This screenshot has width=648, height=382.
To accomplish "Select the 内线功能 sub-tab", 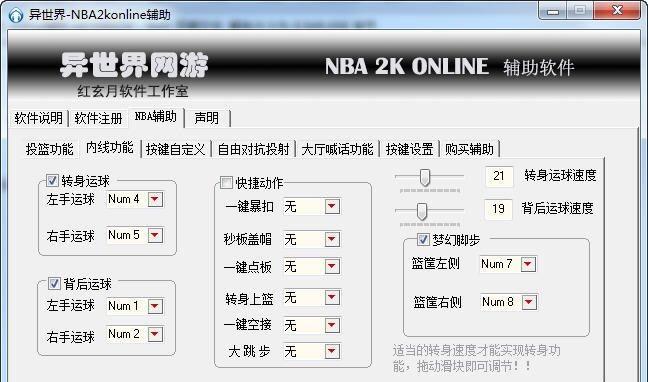I will 110,147.
